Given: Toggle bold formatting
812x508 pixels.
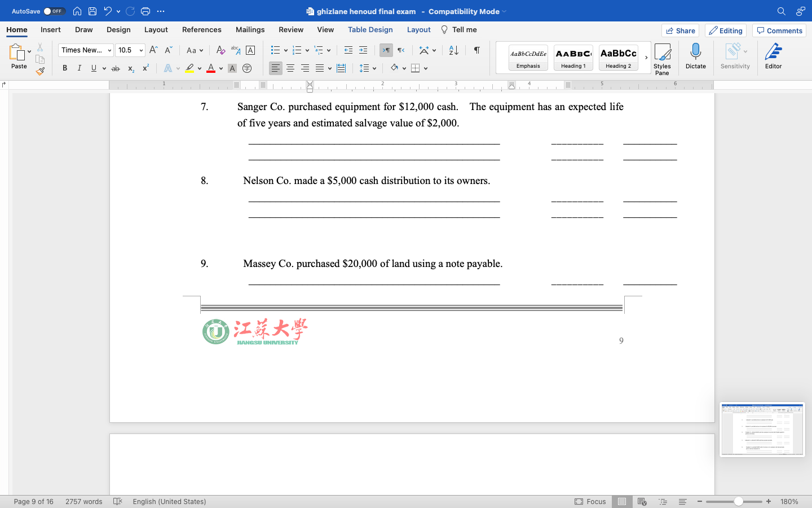Looking at the screenshot, I should click(65, 68).
